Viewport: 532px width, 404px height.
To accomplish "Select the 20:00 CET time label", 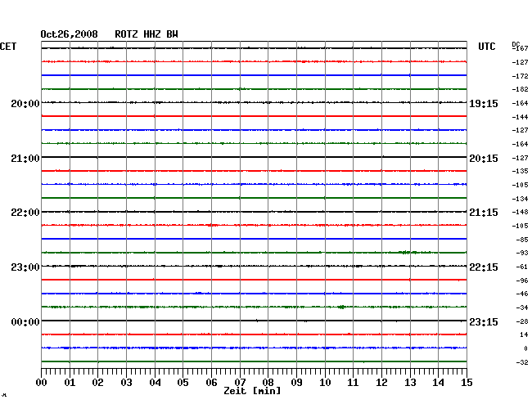I will tap(25, 103).
